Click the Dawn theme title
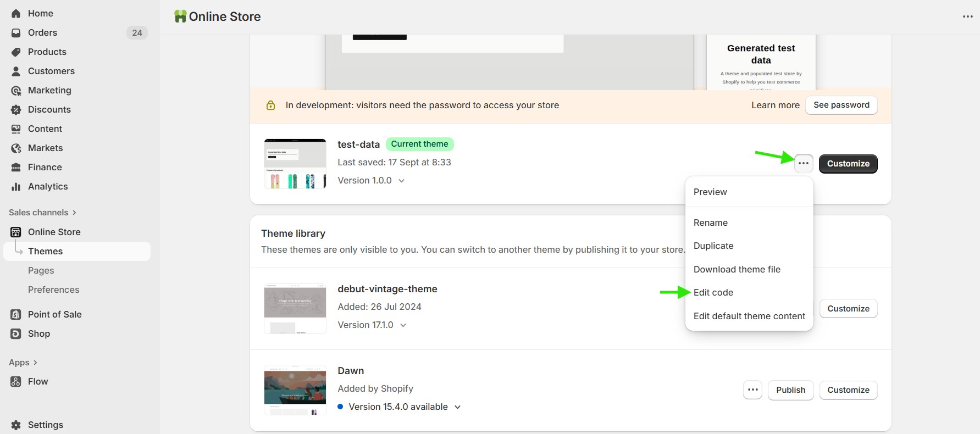The width and height of the screenshot is (980, 434). point(351,371)
